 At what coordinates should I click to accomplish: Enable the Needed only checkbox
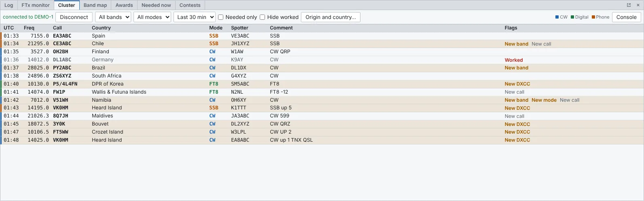tap(220, 17)
